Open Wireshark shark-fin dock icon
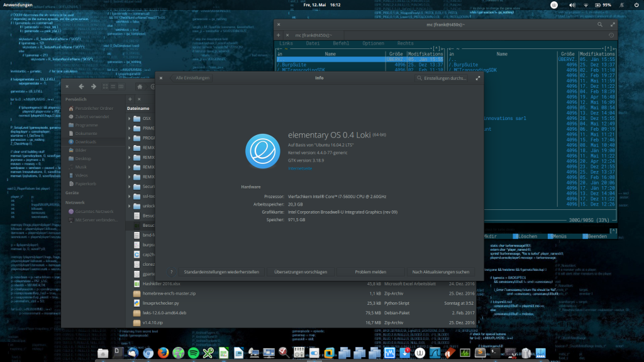This screenshot has width=644, height=362. pyautogui.click(x=435, y=353)
